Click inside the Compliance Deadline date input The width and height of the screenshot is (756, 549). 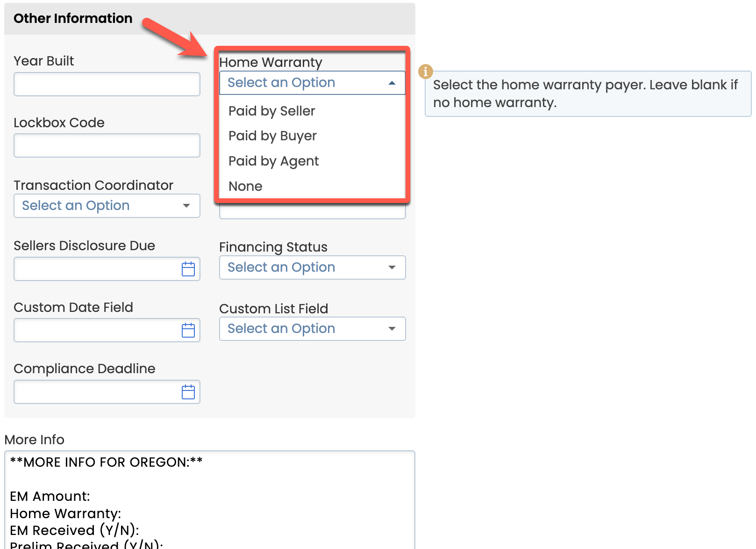tap(96, 392)
